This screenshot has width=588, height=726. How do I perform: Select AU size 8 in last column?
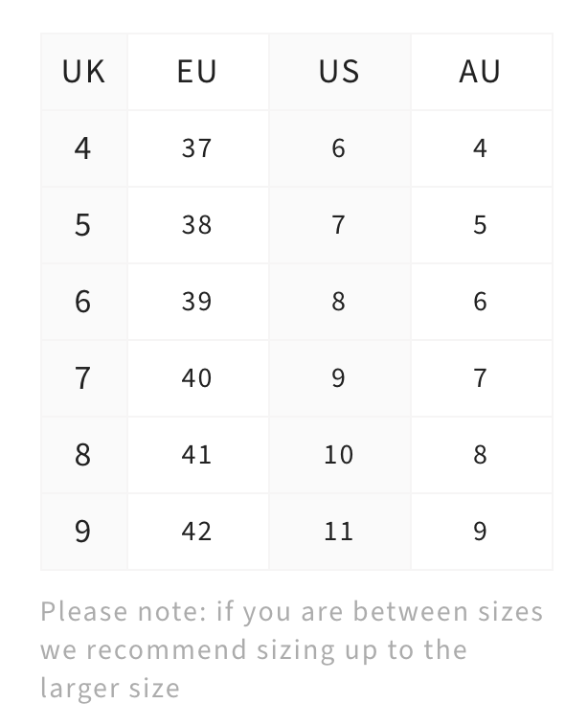point(481,455)
